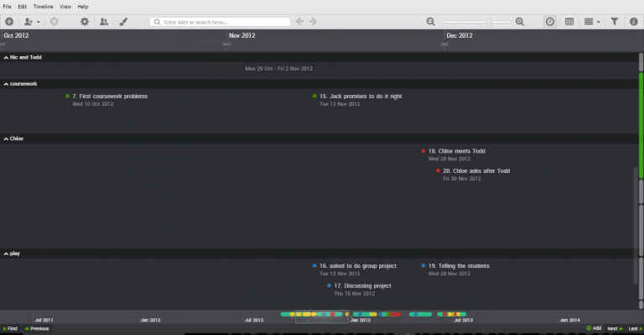
Task: Go back with the left arrow
Action: pos(300,21)
